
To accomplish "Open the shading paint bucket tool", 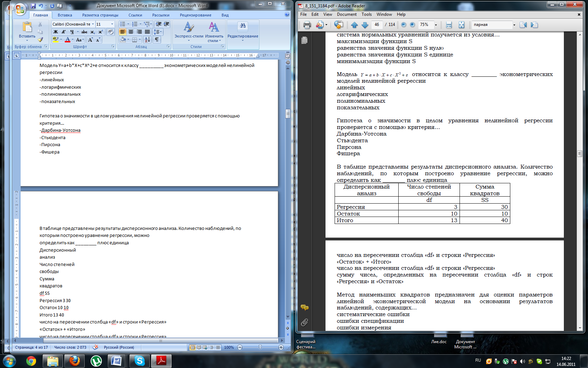I will (x=124, y=40).
